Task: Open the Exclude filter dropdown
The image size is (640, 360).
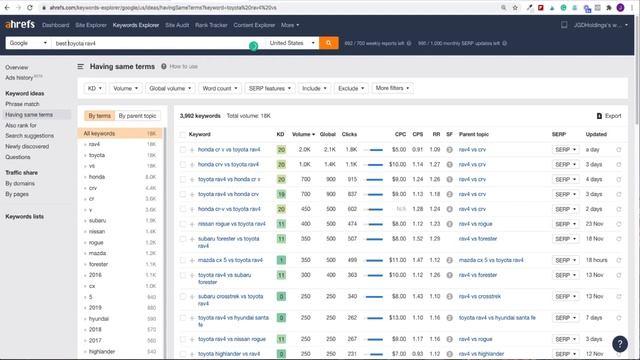Action: pos(351,88)
